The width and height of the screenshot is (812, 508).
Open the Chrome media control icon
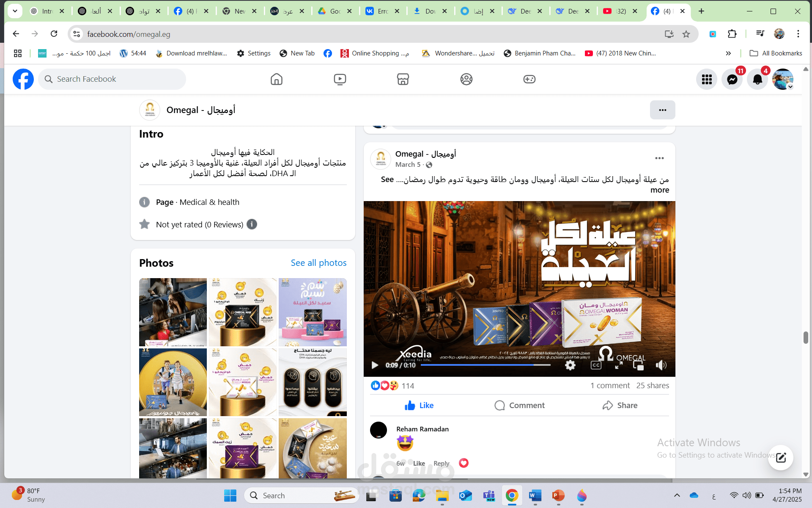tap(760, 34)
